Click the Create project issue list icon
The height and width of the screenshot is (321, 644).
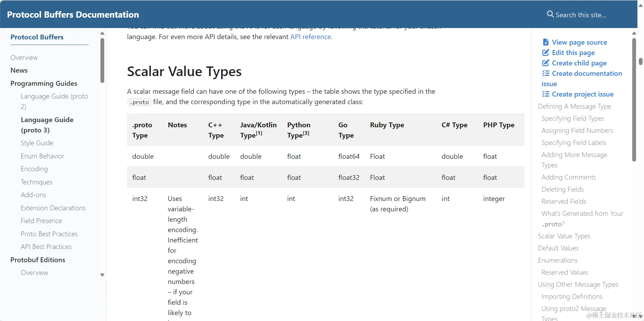coord(546,94)
